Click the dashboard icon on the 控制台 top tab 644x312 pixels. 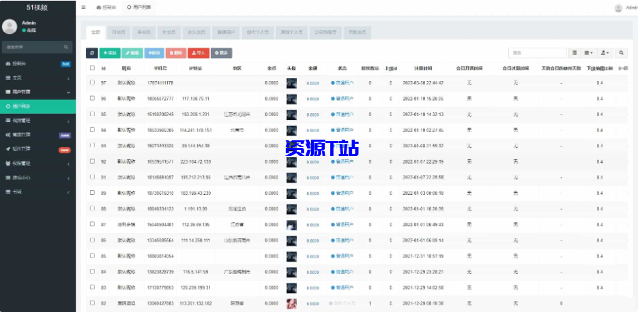(98, 7)
